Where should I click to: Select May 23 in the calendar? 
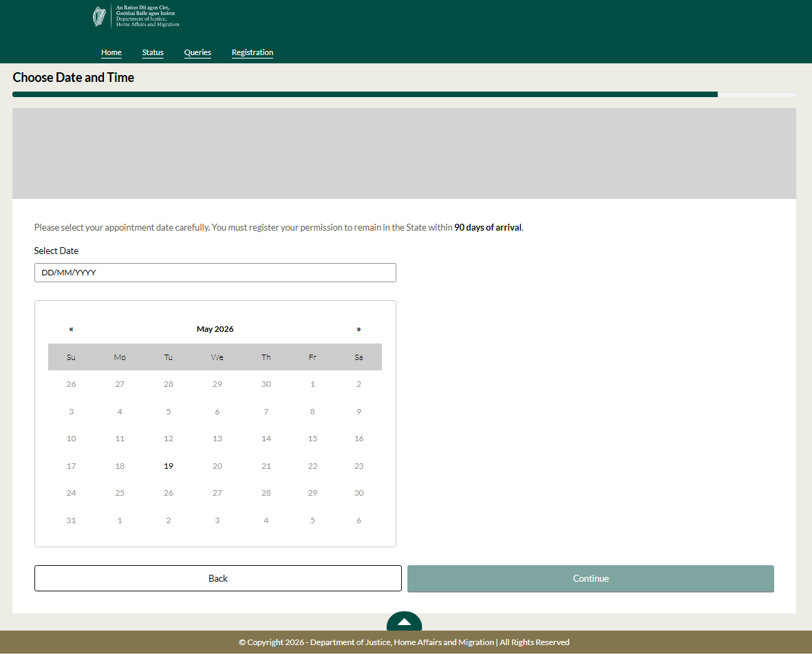pyautogui.click(x=359, y=466)
